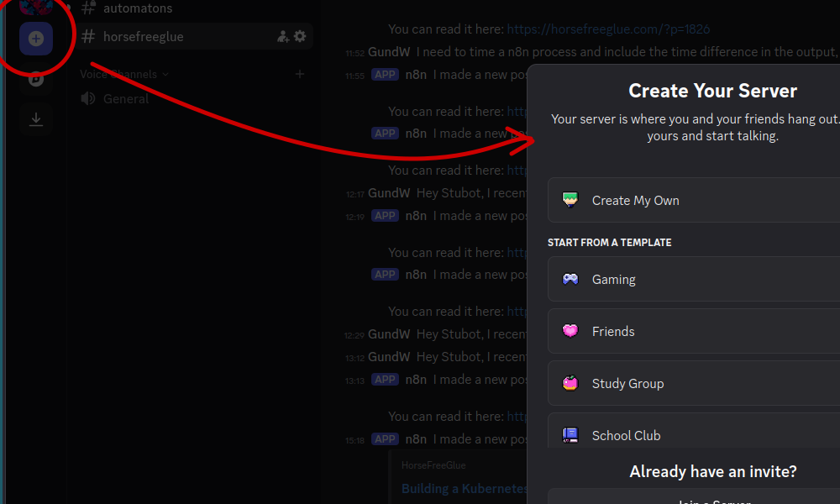Select the automatons text channel
Image resolution: width=840 pixels, height=504 pixels.
point(138,8)
